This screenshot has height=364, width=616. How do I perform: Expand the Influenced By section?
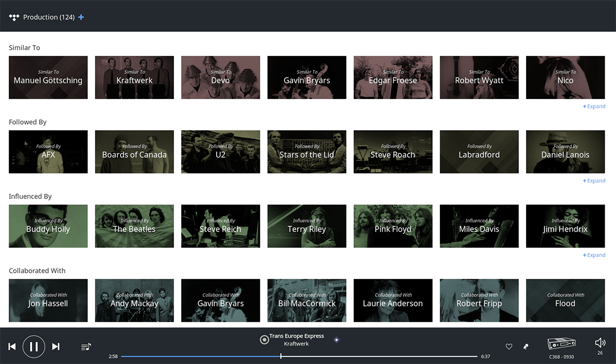[x=594, y=255]
